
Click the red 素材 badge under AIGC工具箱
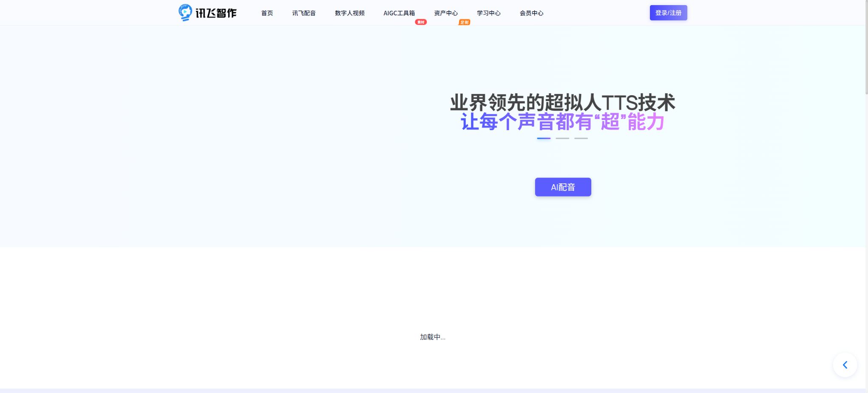[421, 22]
